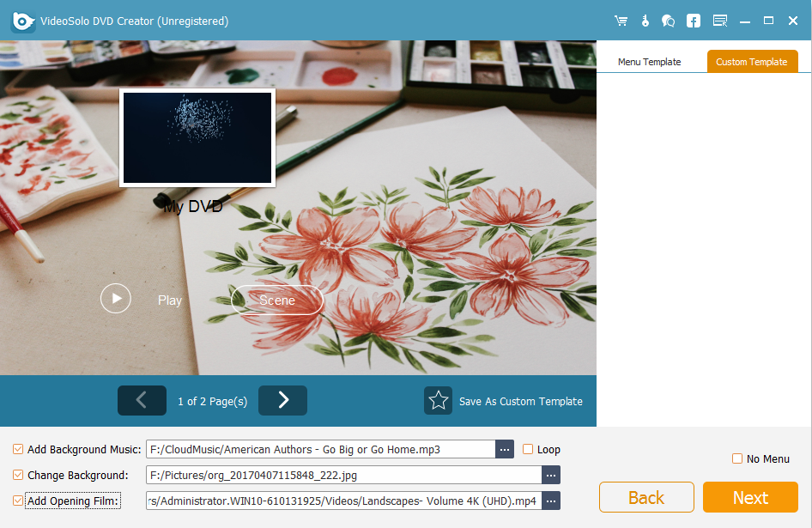Select the Custom Template tab

tap(752, 62)
